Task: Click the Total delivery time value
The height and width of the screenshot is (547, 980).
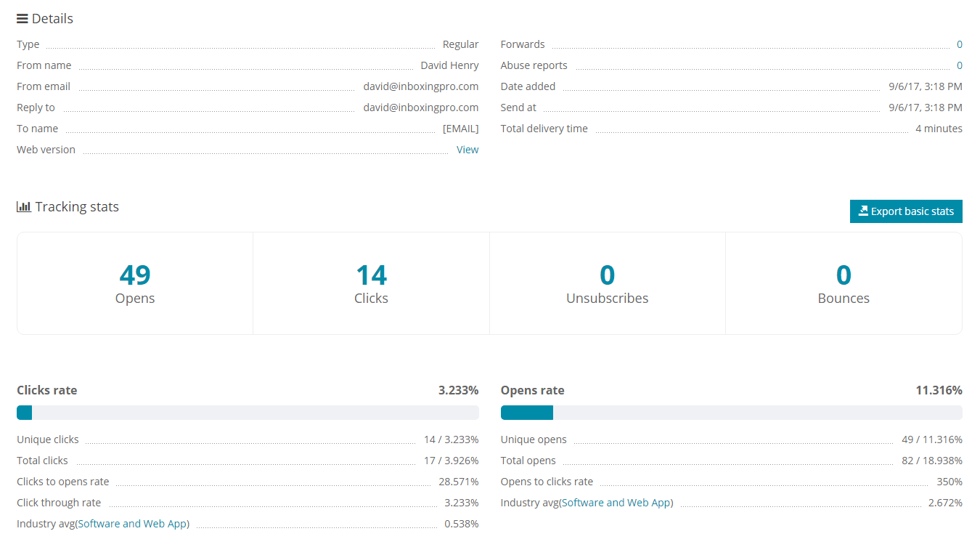Action: [x=939, y=129]
